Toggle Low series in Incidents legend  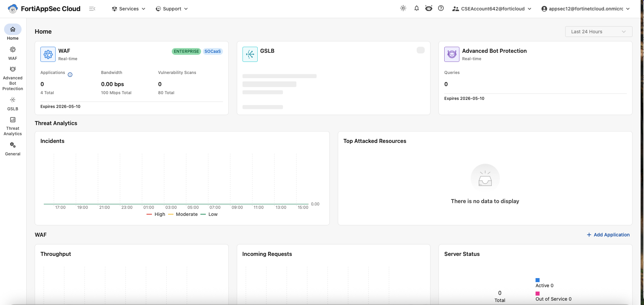(x=209, y=214)
